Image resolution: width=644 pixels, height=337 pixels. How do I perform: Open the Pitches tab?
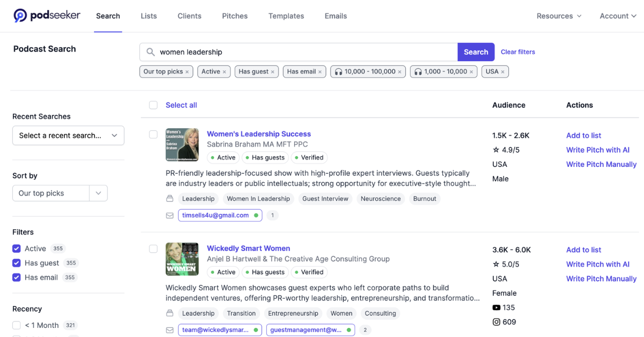[x=235, y=16]
